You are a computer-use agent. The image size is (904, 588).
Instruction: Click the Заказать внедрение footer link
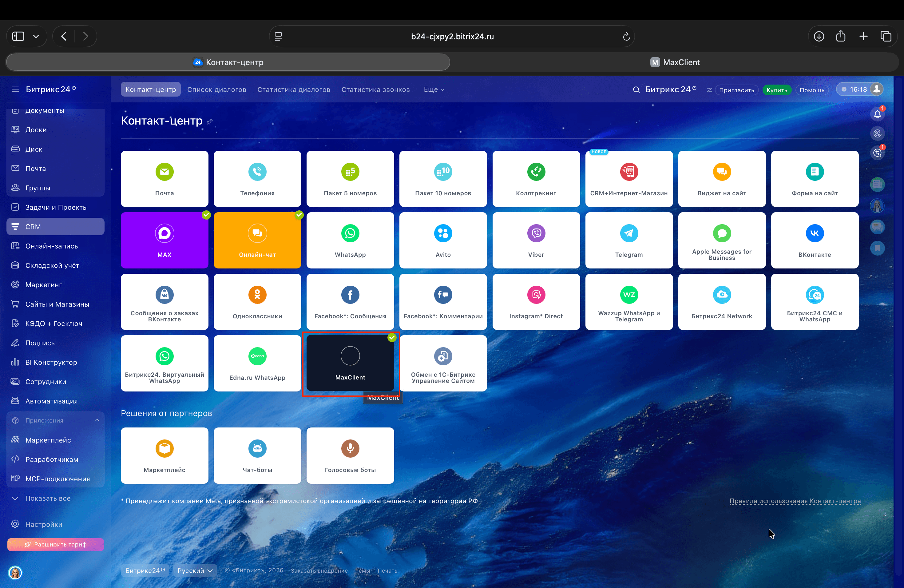coord(319,570)
